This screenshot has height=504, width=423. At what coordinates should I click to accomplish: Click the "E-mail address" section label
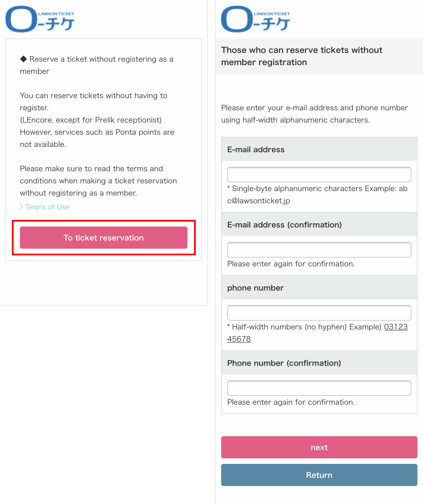pos(256,150)
